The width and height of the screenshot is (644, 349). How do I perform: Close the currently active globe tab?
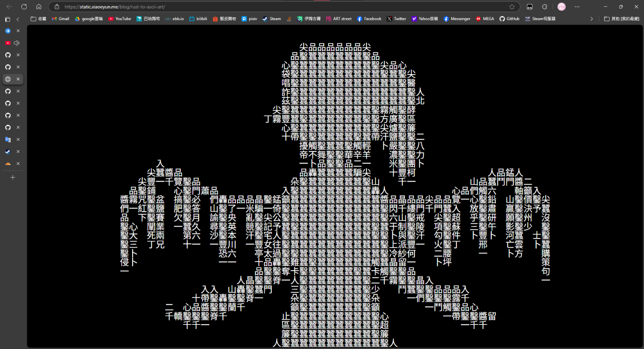[x=18, y=79]
